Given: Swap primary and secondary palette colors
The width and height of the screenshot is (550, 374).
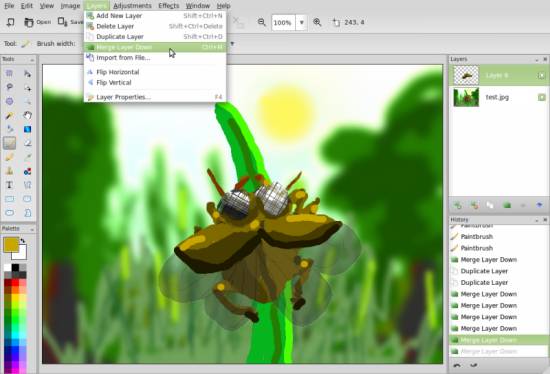Looking at the screenshot, I should coord(22,241).
